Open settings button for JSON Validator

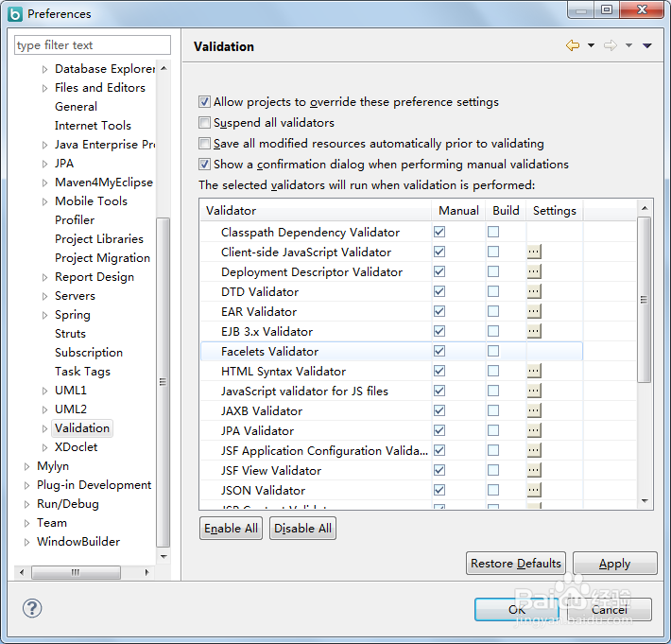pos(534,491)
